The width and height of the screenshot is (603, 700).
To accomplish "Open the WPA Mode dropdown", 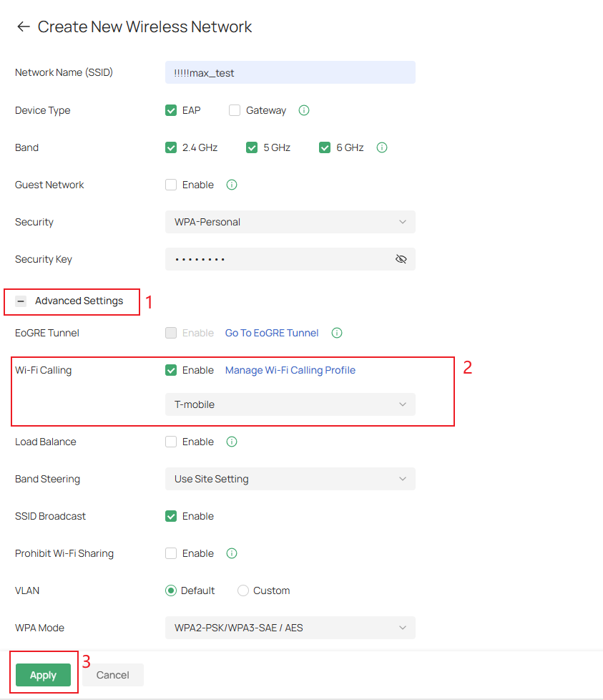I will (x=290, y=628).
